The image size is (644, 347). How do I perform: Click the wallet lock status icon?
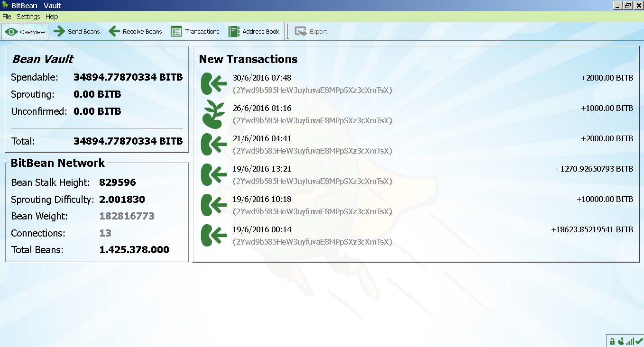(612, 341)
